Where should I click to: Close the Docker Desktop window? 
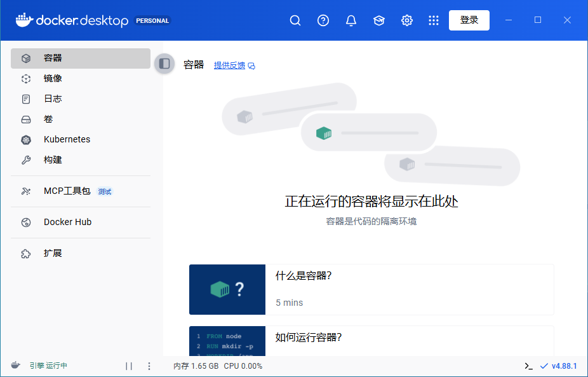point(567,20)
